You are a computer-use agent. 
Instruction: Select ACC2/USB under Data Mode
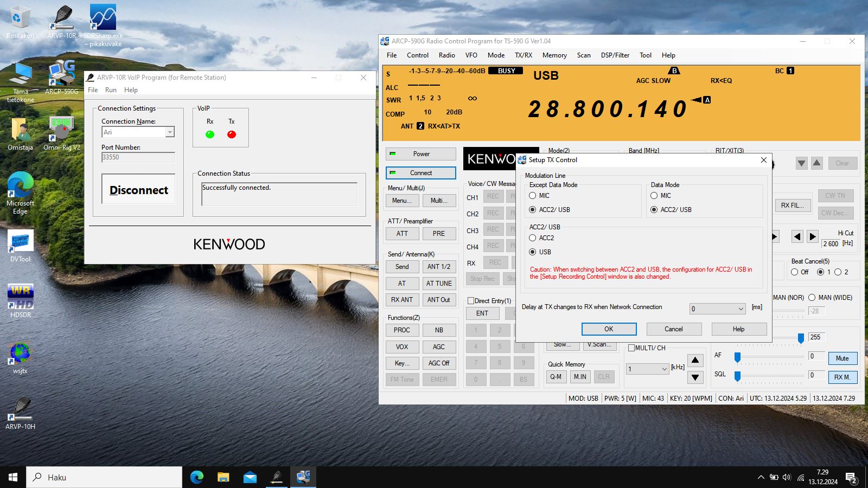[x=671, y=210]
